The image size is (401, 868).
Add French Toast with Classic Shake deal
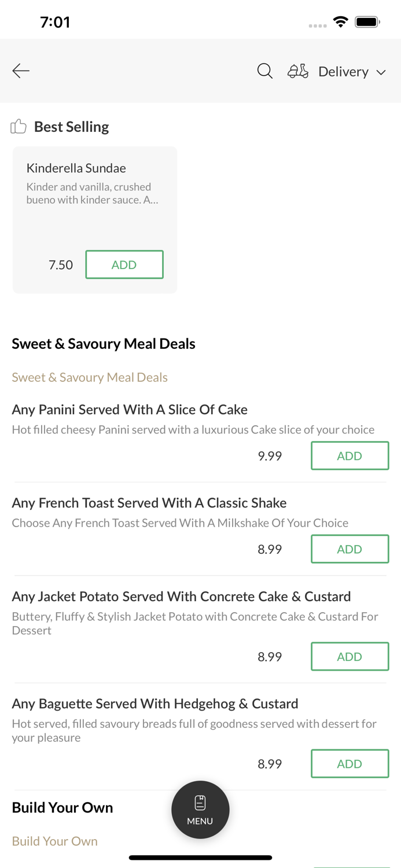(350, 549)
